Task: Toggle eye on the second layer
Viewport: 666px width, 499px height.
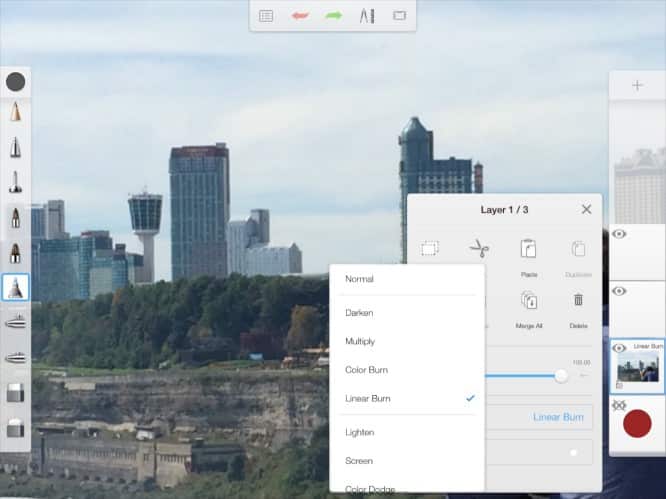Action: pyautogui.click(x=619, y=291)
